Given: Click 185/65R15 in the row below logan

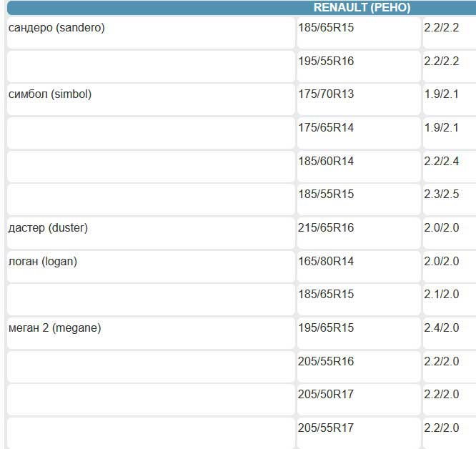Looking at the screenshot, I should pyautogui.click(x=359, y=300).
